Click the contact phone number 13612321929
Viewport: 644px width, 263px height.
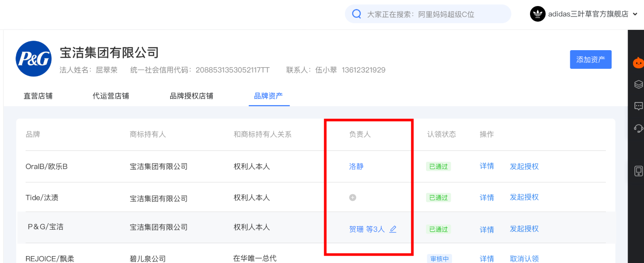364,70
